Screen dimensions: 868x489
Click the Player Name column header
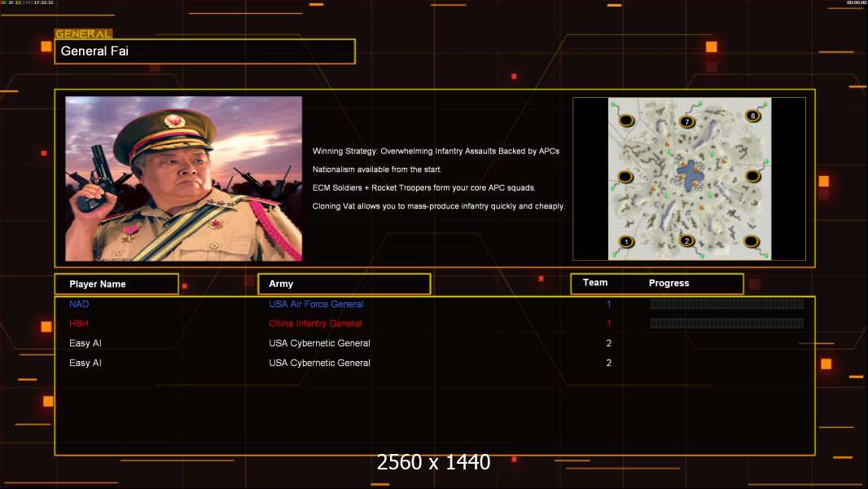tap(116, 284)
